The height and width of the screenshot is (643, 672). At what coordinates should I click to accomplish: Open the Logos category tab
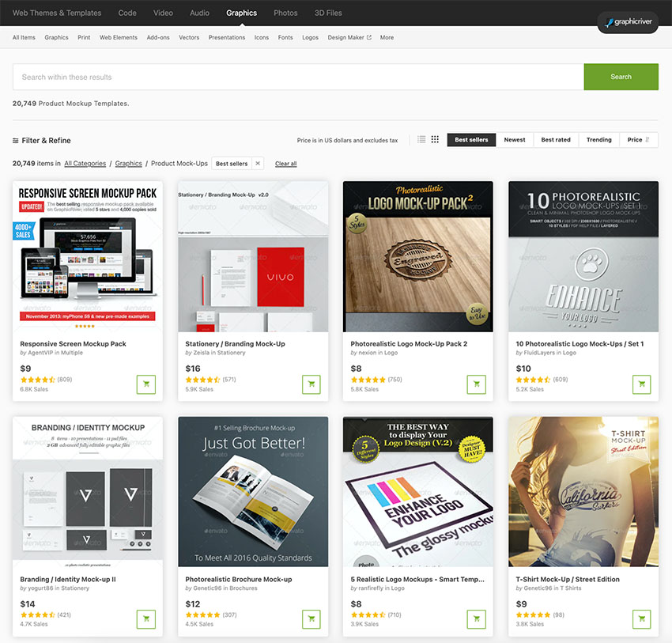point(311,37)
